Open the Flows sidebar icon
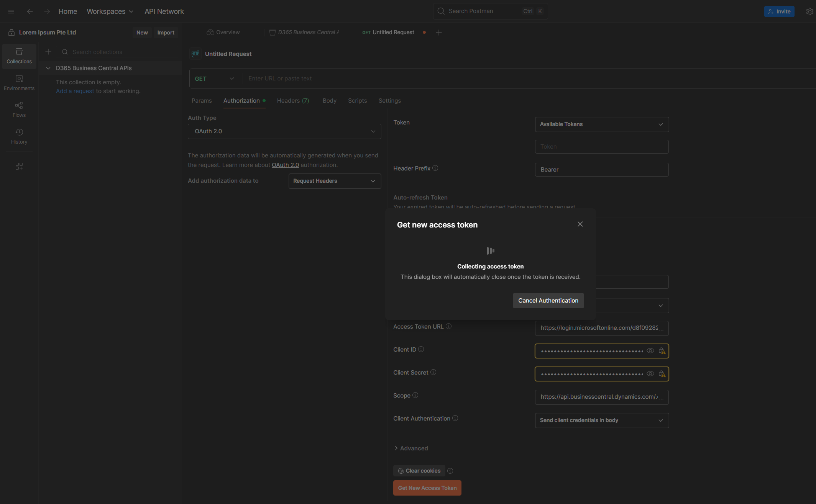 [19, 110]
